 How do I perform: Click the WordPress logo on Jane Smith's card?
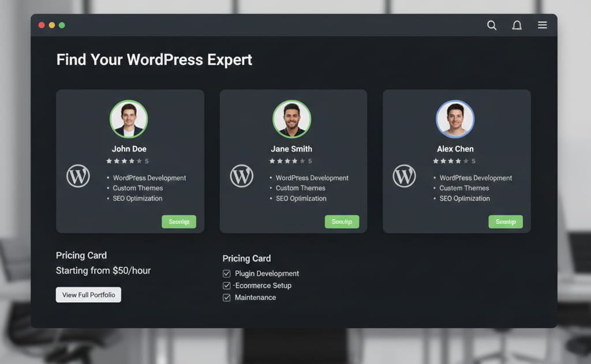click(x=242, y=176)
